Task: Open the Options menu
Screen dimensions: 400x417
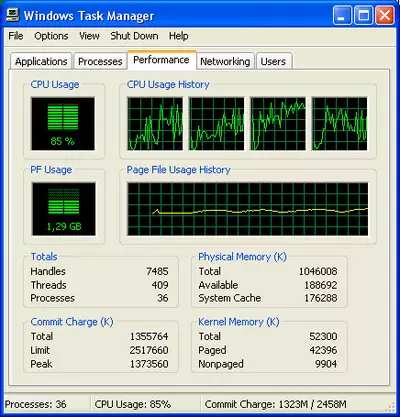Action: (x=51, y=36)
